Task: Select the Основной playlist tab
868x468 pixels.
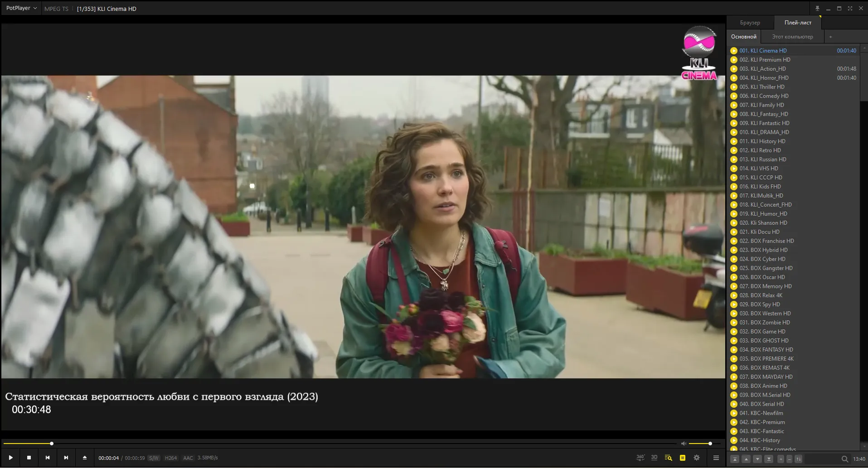Action: (x=743, y=37)
